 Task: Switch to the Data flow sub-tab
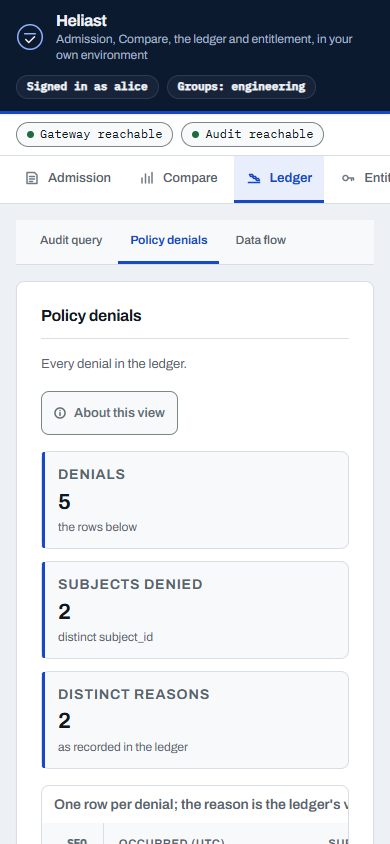click(261, 241)
